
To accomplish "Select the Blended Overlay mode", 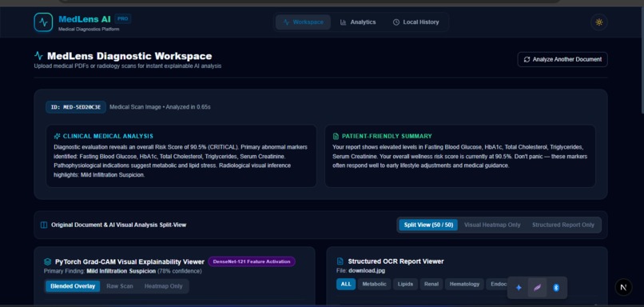I will coord(73,286).
